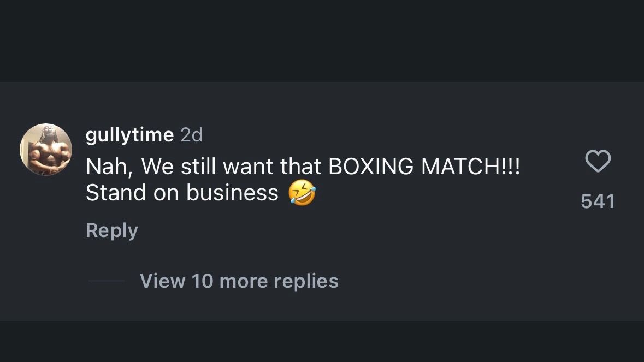Open gullytime's profile picture
This screenshot has height=362, width=644.
46,150
